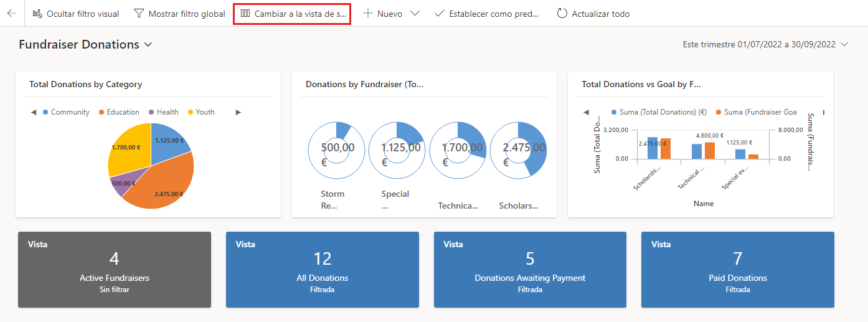Viewport: 868px width, 322px height.
Task: Select the purple Health pie slice
Action: click(x=129, y=182)
